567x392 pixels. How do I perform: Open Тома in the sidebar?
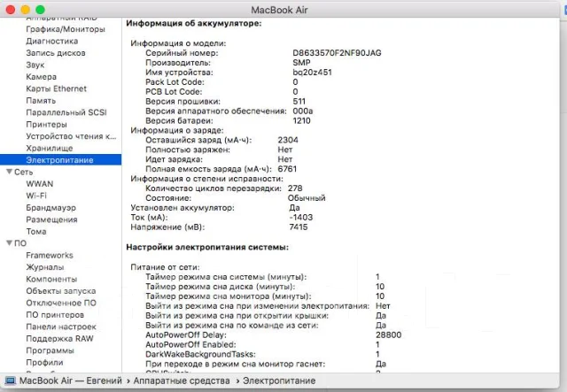[36, 232]
